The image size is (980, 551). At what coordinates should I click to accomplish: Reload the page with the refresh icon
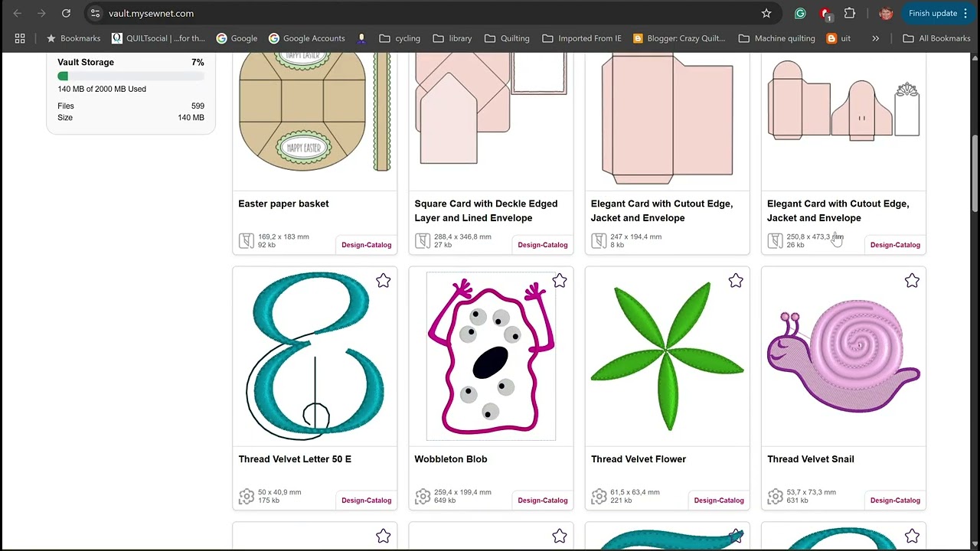click(x=66, y=13)
